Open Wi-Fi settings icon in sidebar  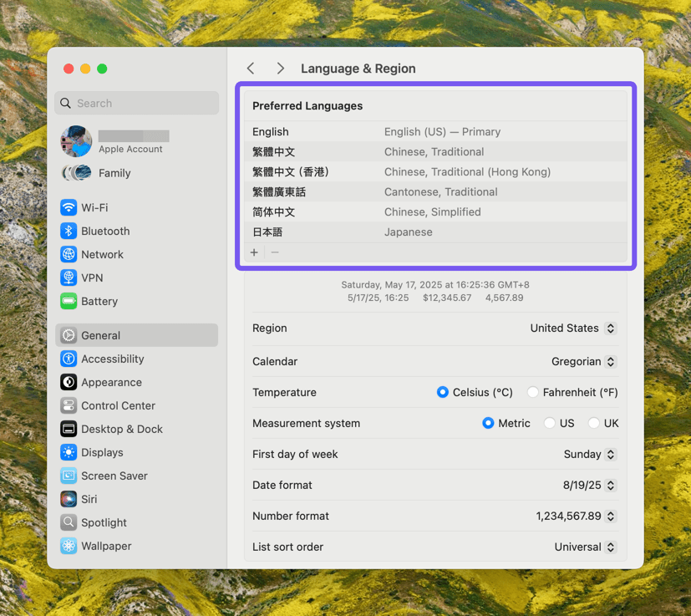(69, 207)
